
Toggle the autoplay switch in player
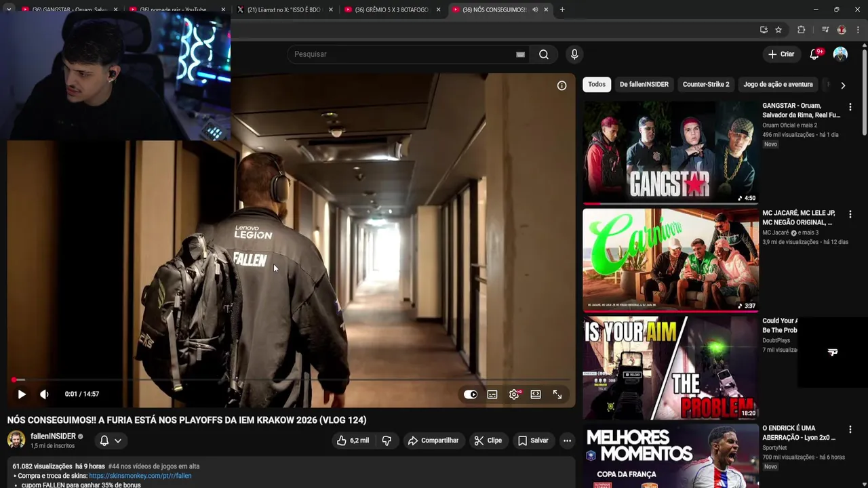tap(470, 394)
